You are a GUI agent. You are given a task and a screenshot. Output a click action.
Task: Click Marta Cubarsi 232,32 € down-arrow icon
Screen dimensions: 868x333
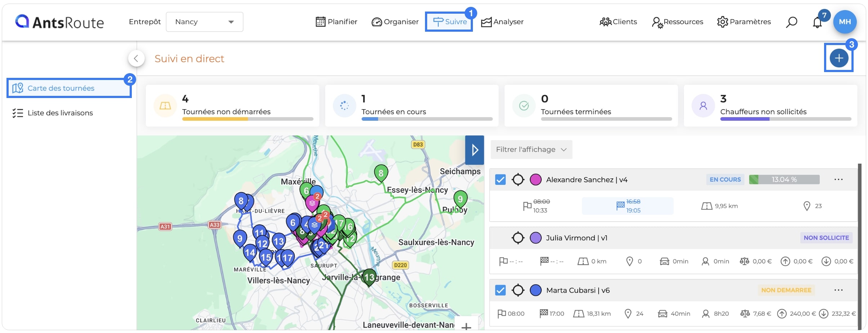pos(823,314)
